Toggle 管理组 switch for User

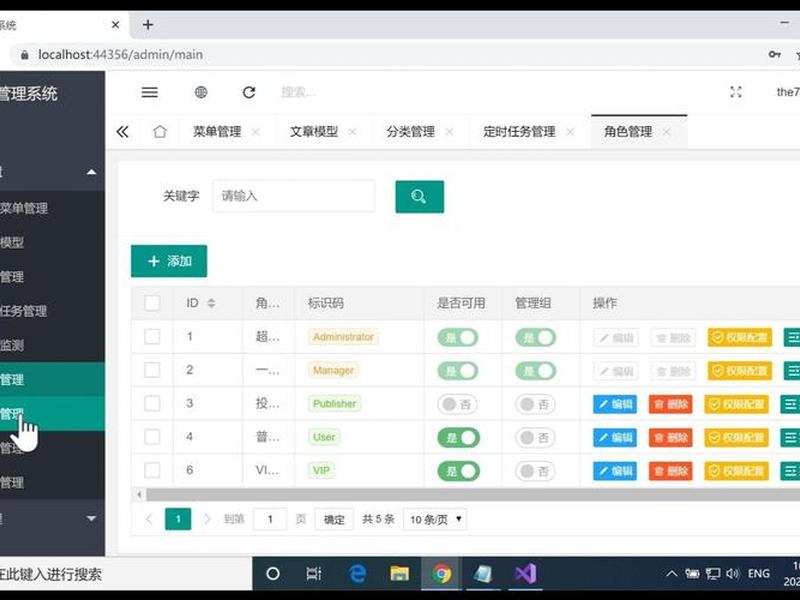(x=535, y=438)
